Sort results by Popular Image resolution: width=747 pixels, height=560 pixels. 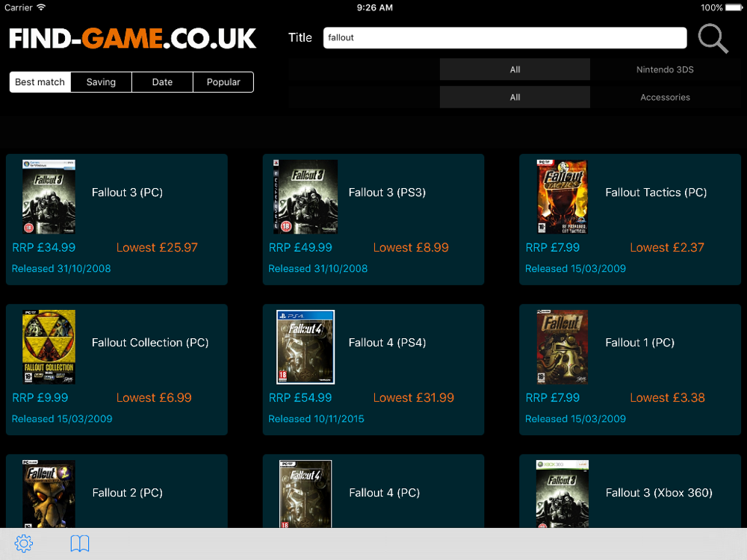(x=223, y=82)
